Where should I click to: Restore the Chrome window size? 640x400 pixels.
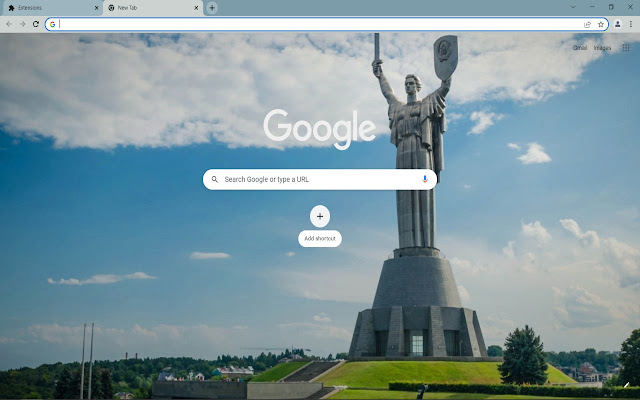pos(611,7)
